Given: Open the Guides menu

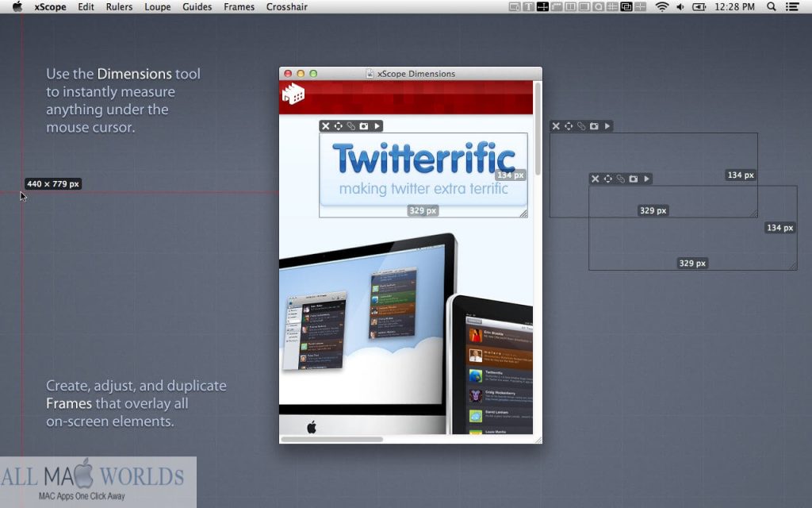Looking at the screenshot, I should tap(197, 6).
